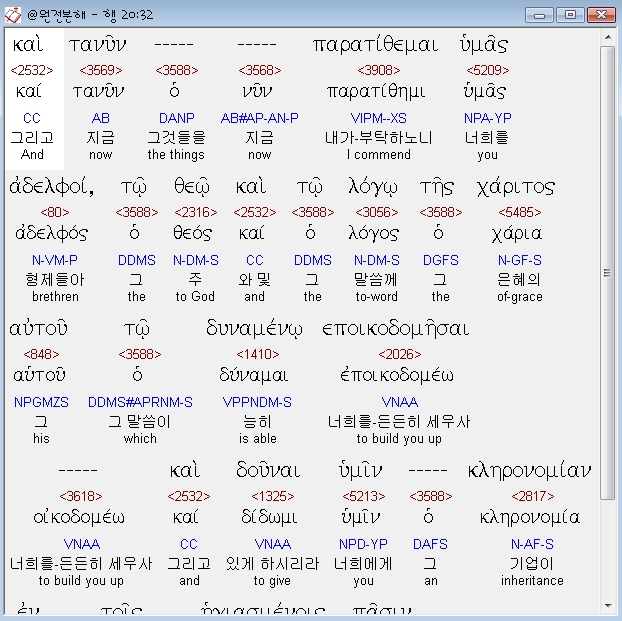
Task: Click the parsing code DAFS
Action: coord(430,544)
